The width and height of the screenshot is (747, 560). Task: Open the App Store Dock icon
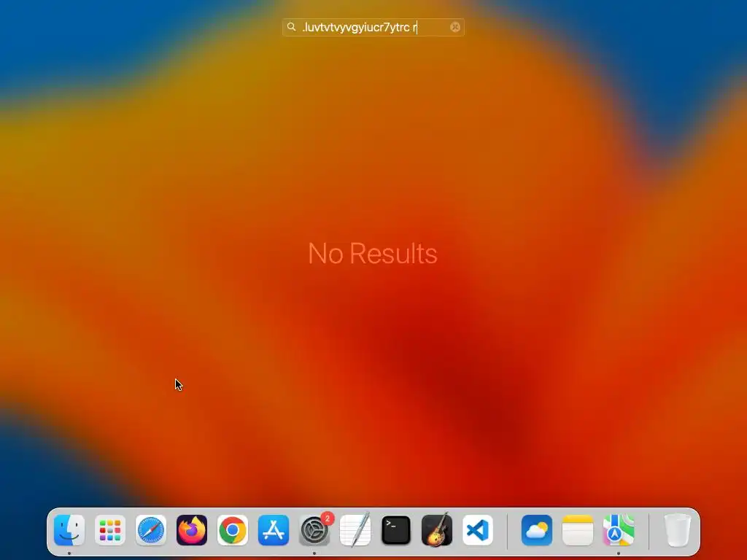point(274,530)
